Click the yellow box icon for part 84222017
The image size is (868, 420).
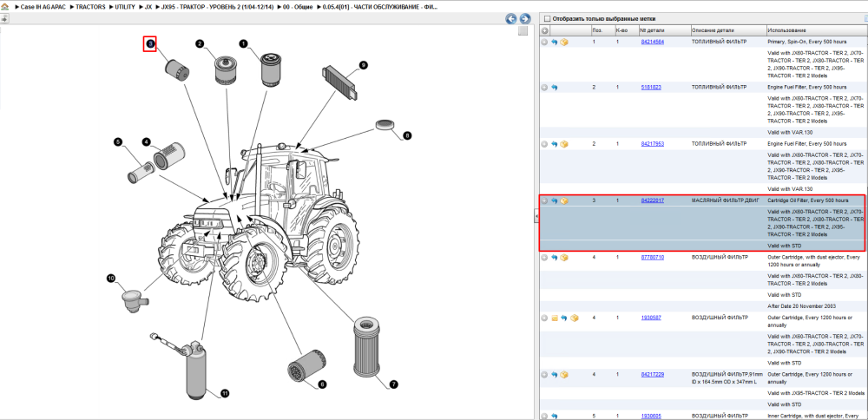point(564,200)
